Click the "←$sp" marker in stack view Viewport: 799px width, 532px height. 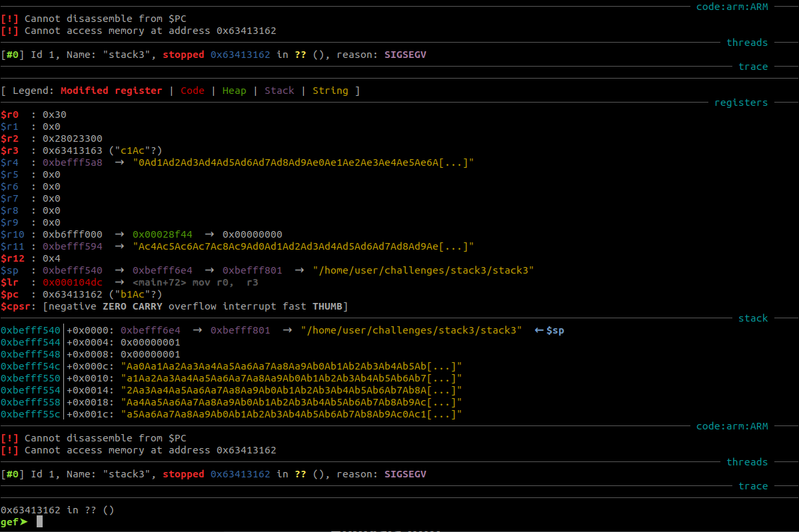coord(549,330)
